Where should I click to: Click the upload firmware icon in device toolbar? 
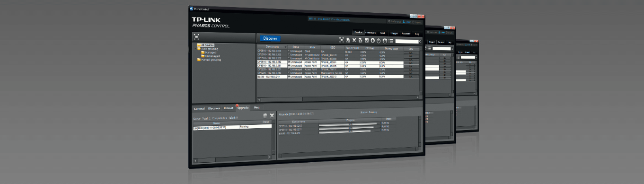pos(372,41)
